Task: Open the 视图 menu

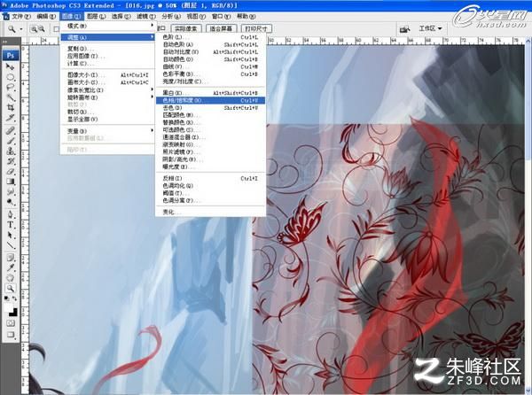Action: (196, 16)
